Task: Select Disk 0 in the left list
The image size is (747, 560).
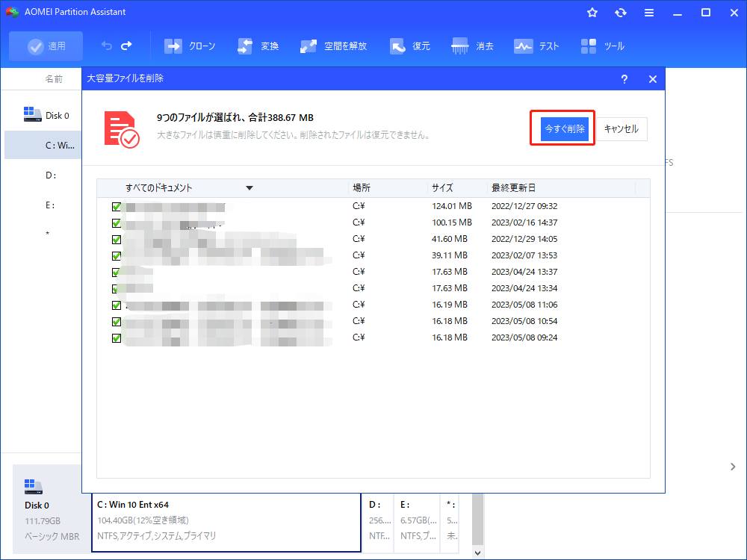Action: [46, 115]
